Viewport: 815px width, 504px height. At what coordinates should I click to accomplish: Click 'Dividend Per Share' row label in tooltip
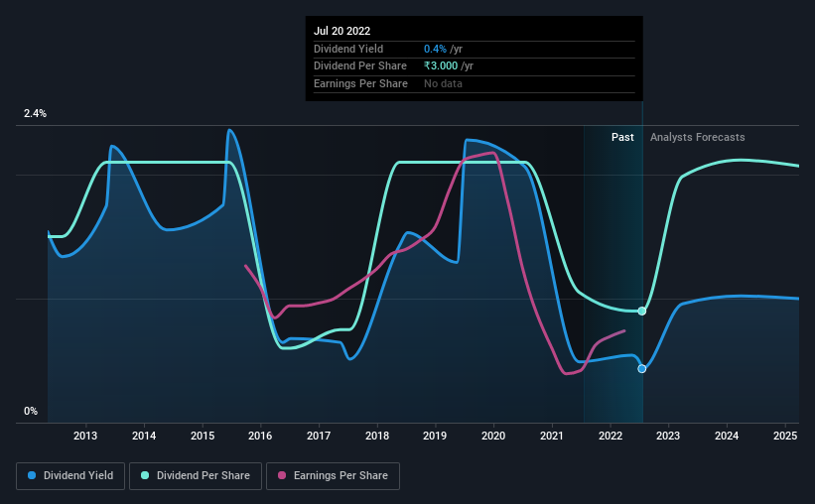click(x=360, y=66)
